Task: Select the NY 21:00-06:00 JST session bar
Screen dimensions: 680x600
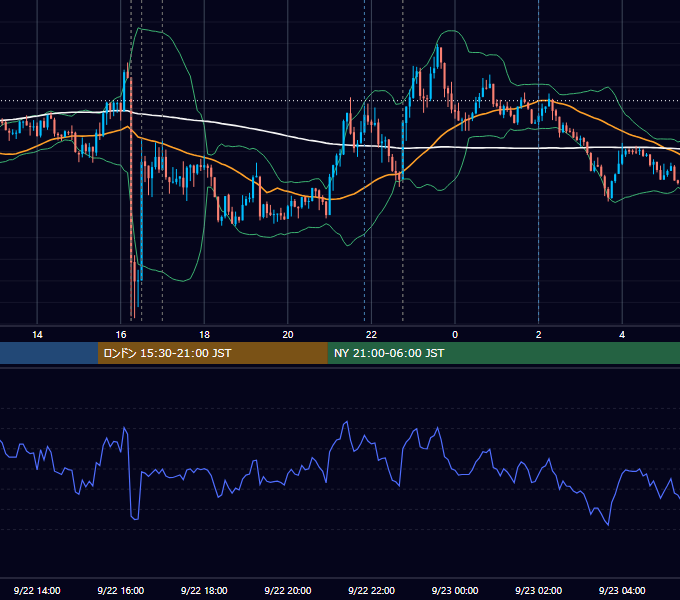Action: (x=503, y=353)
